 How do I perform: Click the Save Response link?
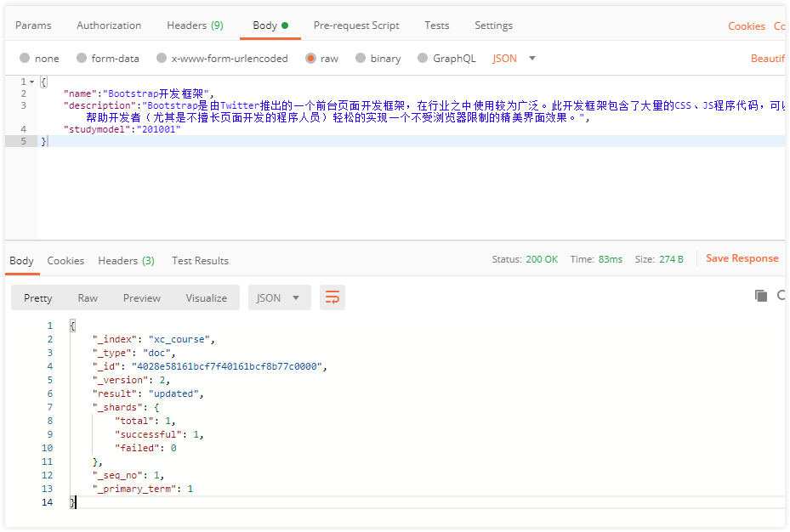(x=742, y=258)
